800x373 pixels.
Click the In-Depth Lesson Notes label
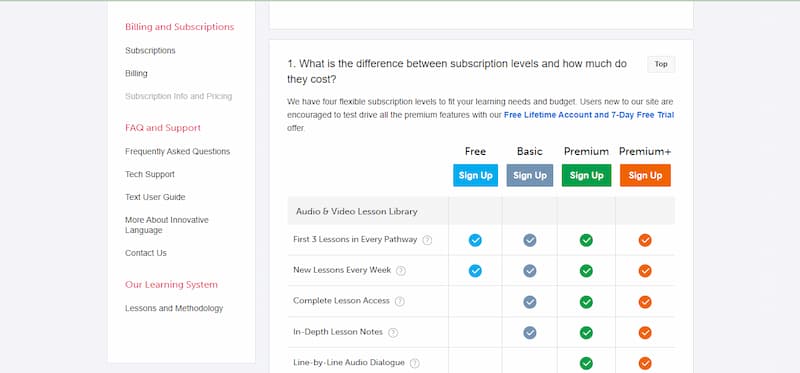(x=338, y=332)
